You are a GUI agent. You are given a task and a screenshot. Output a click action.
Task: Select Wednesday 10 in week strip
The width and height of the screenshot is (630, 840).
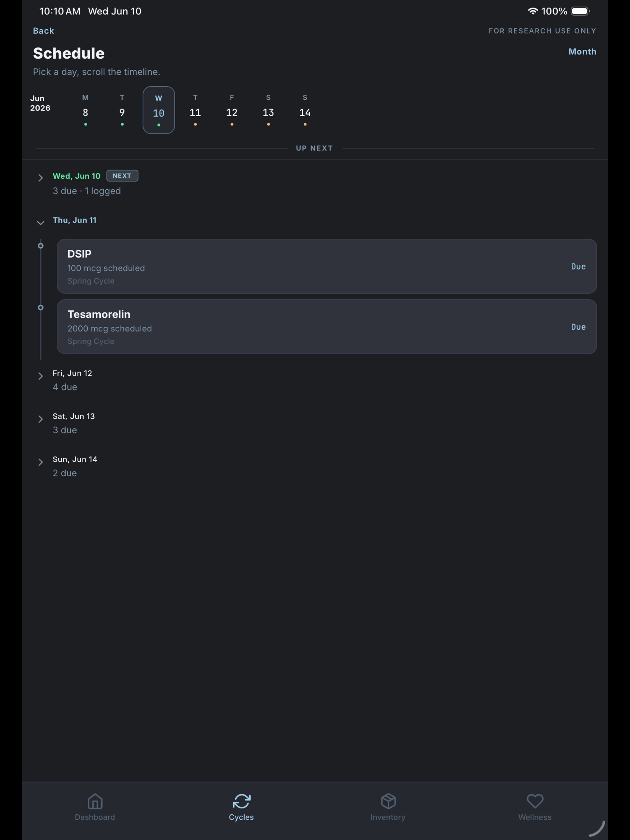coord(159,110)
